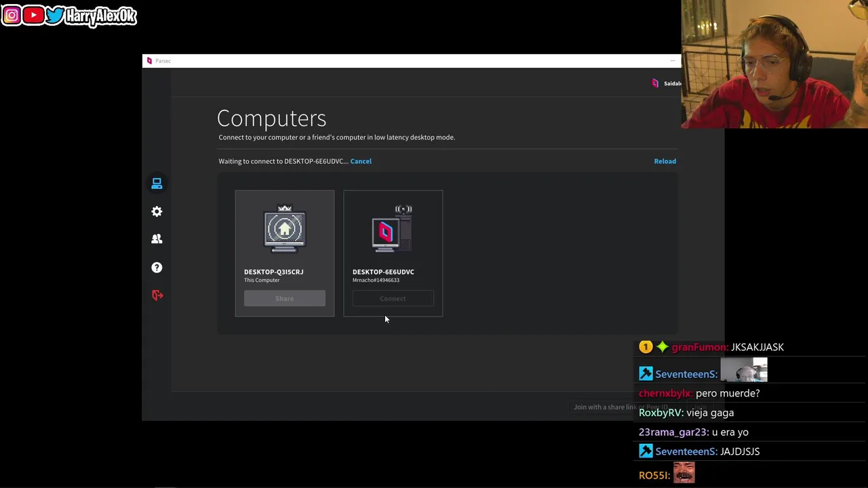Click the Instagram icon in overlay
Image resolution: width=868 pixels, height=488 pixels.
pos(12,15)
